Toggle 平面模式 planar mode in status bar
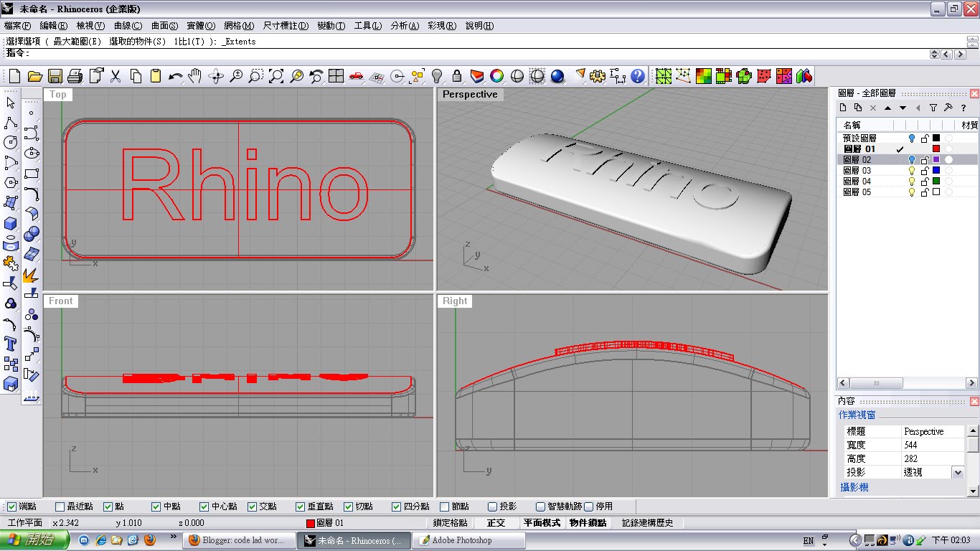980x551 pixels. (542, 523)
